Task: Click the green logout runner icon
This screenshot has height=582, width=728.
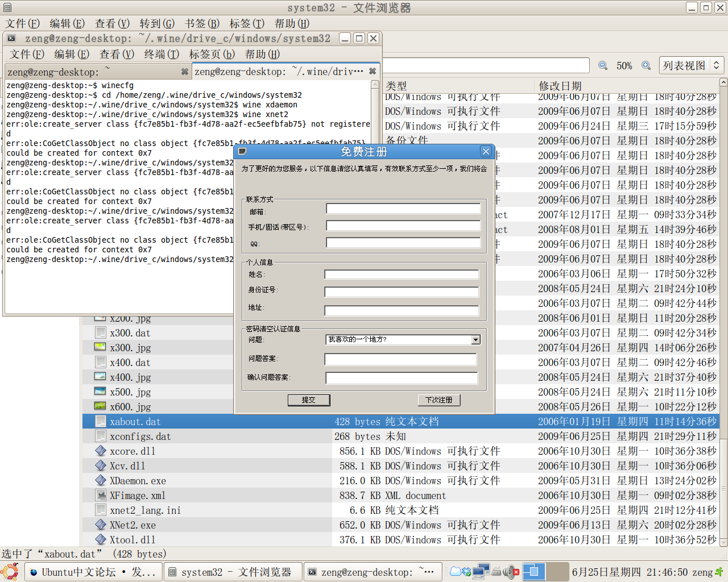Action: (x=719, y=572)
